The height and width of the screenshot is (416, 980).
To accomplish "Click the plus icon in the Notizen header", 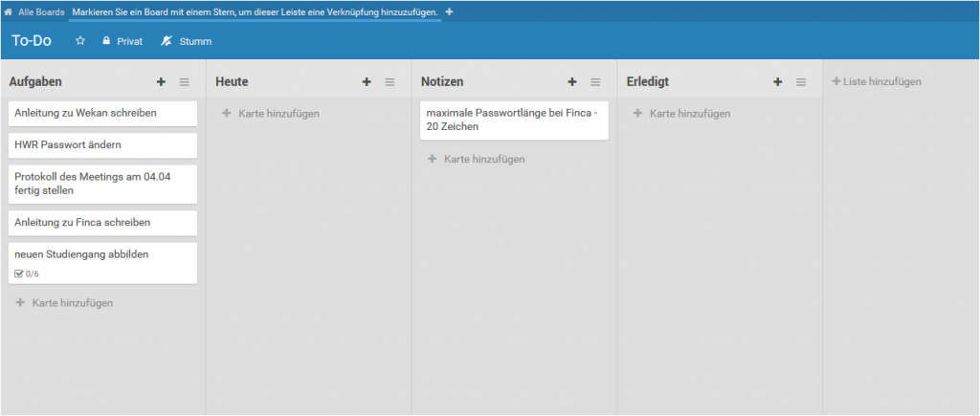I will pos(572,82).
